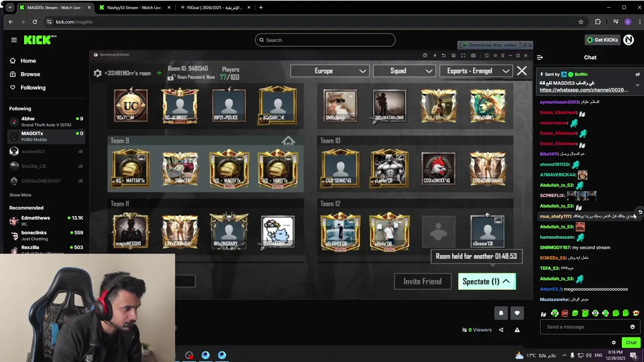Click the report warning triangle icon
Image resolution: width=644 pixels, height=362 pixels.
[517, 330]
